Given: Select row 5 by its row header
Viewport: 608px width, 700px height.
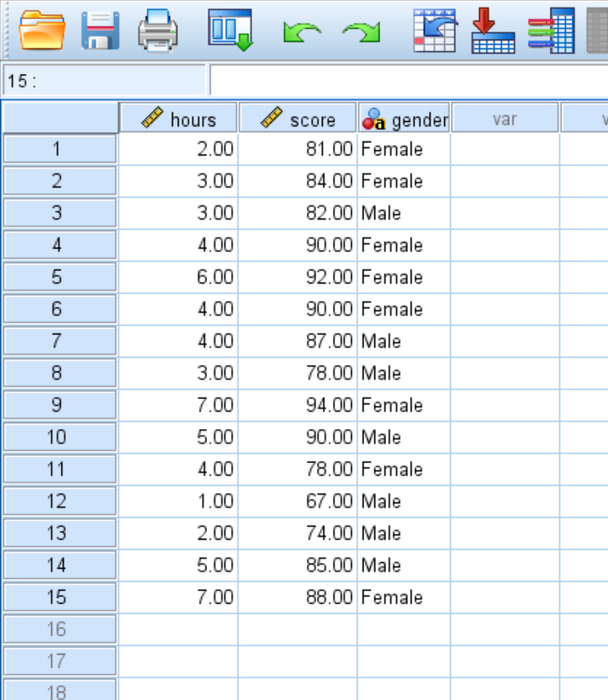Looking at the screenshot, I should coord(60,277).
